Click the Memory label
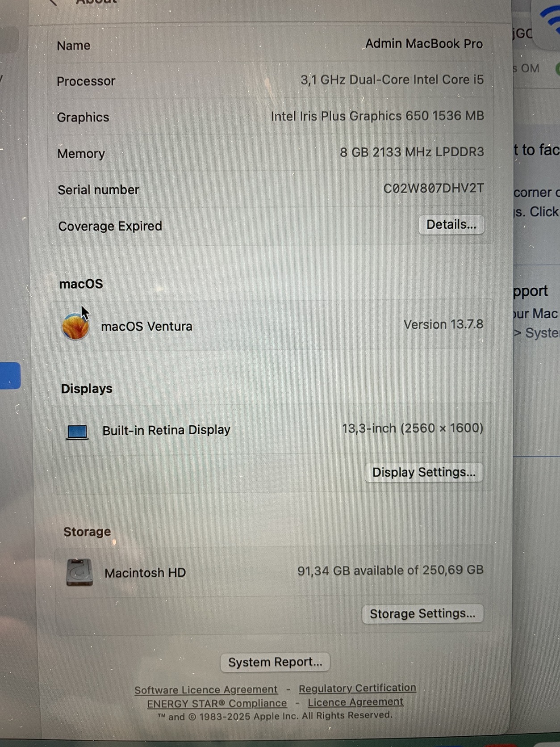 [x=81, y=154]
